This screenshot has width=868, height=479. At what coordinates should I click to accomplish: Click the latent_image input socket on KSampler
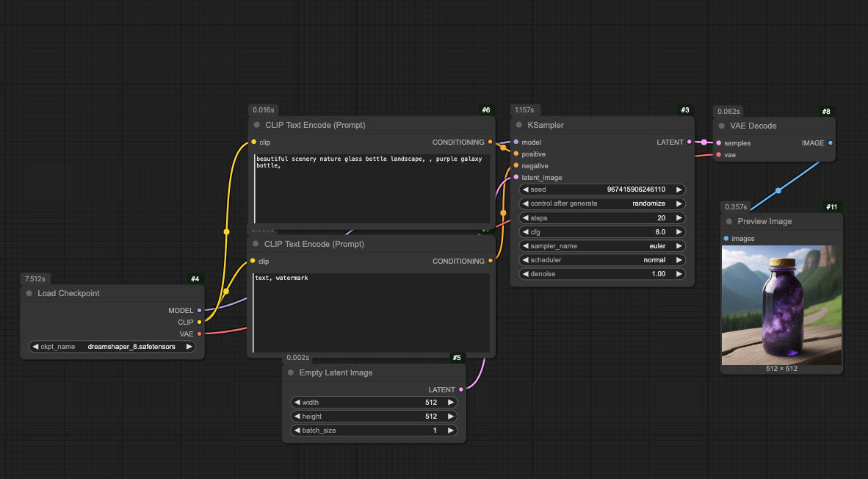click(516, 178)
